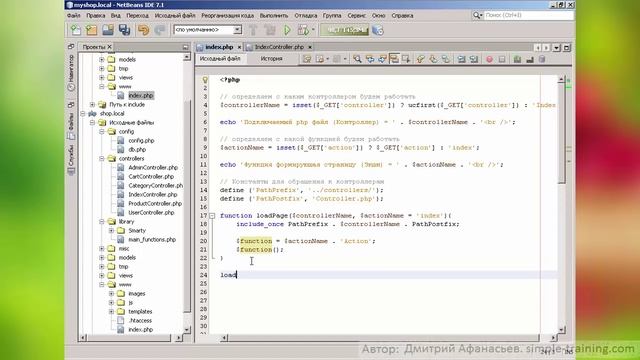This screenshot has height=360, width=640.
Task: Toggle Rectangular Selection in editor toolbar
Action: [406, 59]
